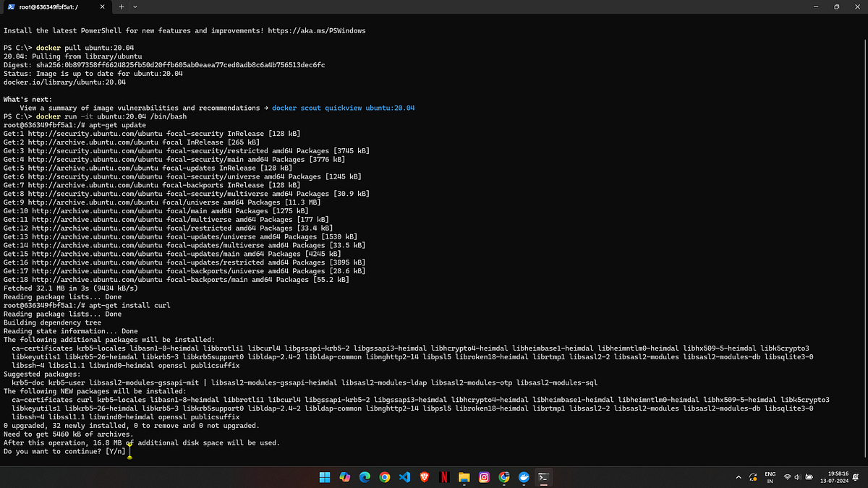Screen dimensions: 868x488
Task: Open Instagram from the taskbar
Action: coord(483,477)
